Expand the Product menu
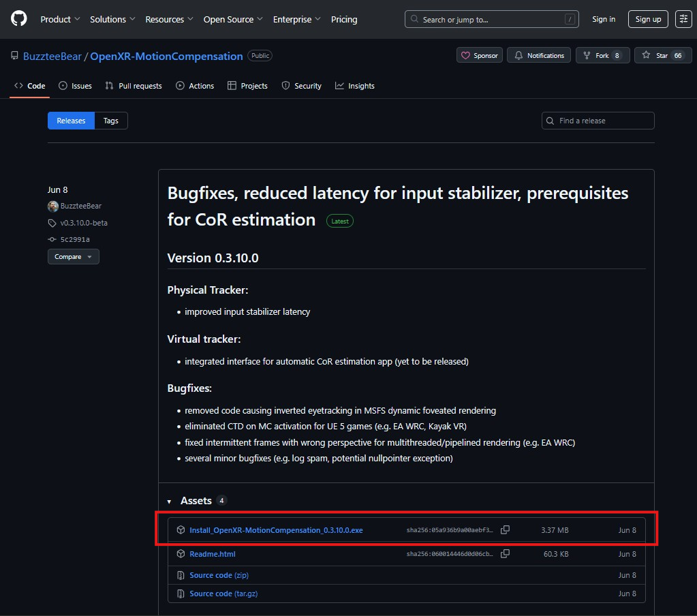The height and width of the screenshot is (616, 697). click(60, 20)
